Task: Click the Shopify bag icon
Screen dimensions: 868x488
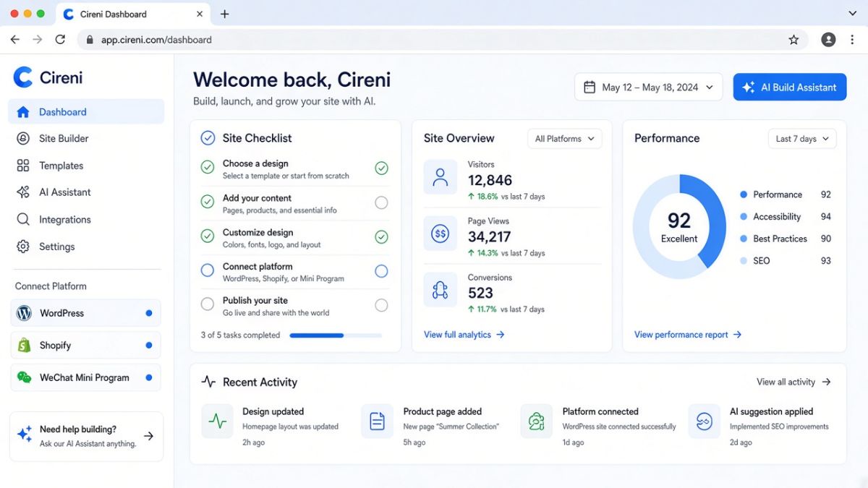Action: [x=25, y=345]
